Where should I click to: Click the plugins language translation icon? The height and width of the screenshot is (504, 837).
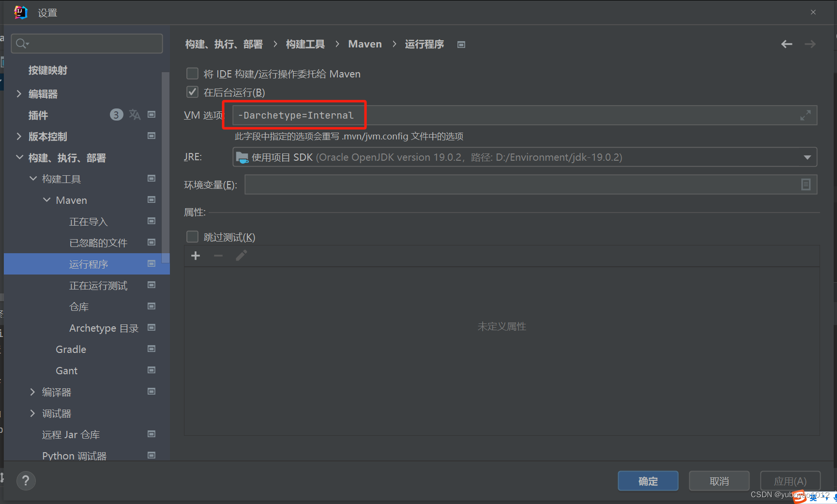(135, 115)
